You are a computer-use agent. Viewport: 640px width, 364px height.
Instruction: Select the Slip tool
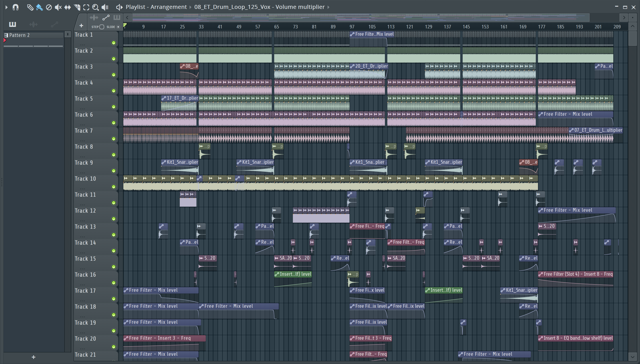[x=68, y=7]
